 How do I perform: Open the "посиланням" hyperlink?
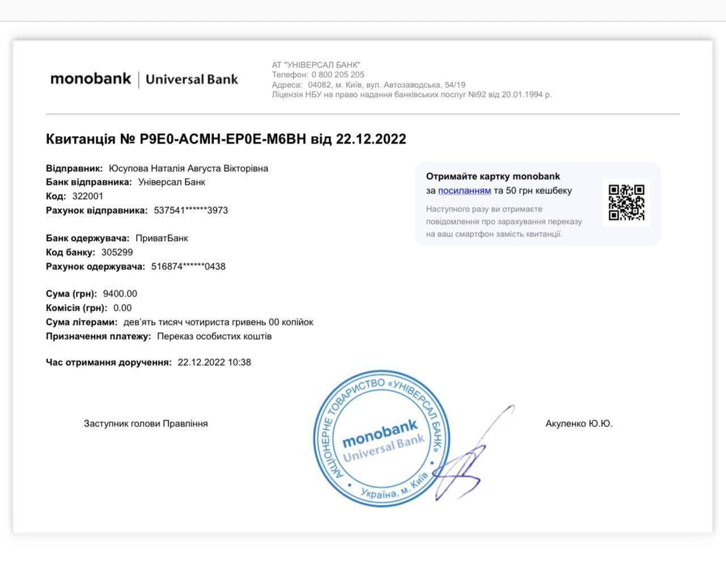click(464, 191)
